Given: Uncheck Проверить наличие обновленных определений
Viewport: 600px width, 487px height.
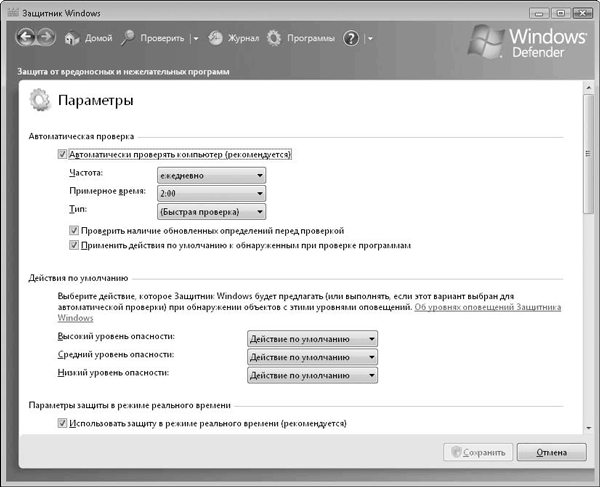Looking at the screenshot, I should [x=74, y=230].
